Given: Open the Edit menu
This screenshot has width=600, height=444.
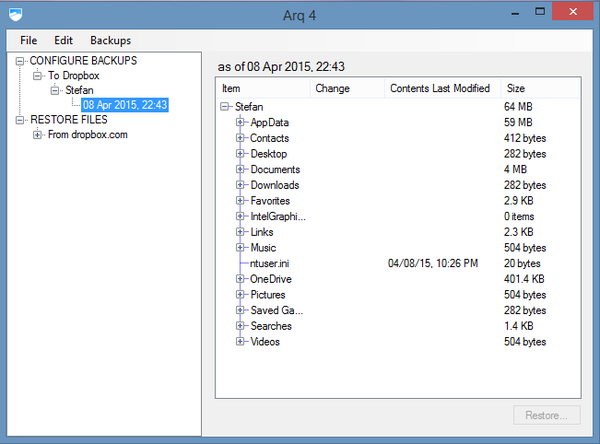Looking at the screenshot, I should point(63,41).
